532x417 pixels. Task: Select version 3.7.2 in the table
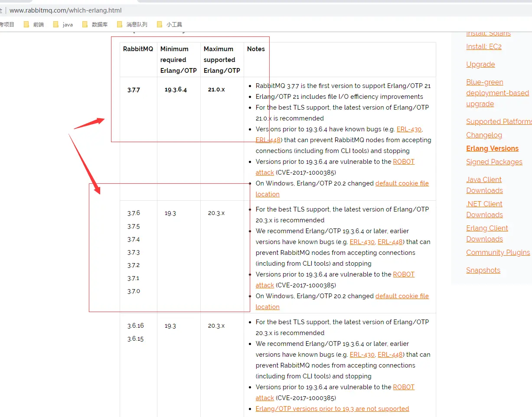pos(134,265)
